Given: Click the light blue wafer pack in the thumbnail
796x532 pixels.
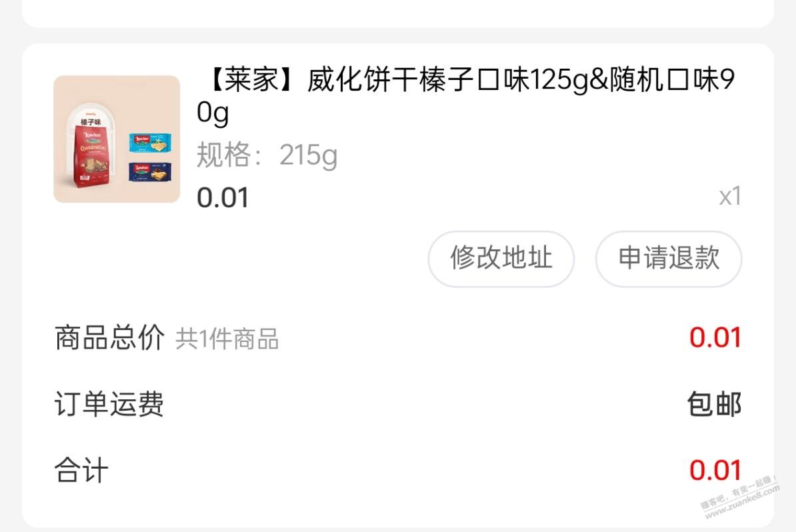Looking at the screenshot, I should pyautogui.click(x=150, y=143).
